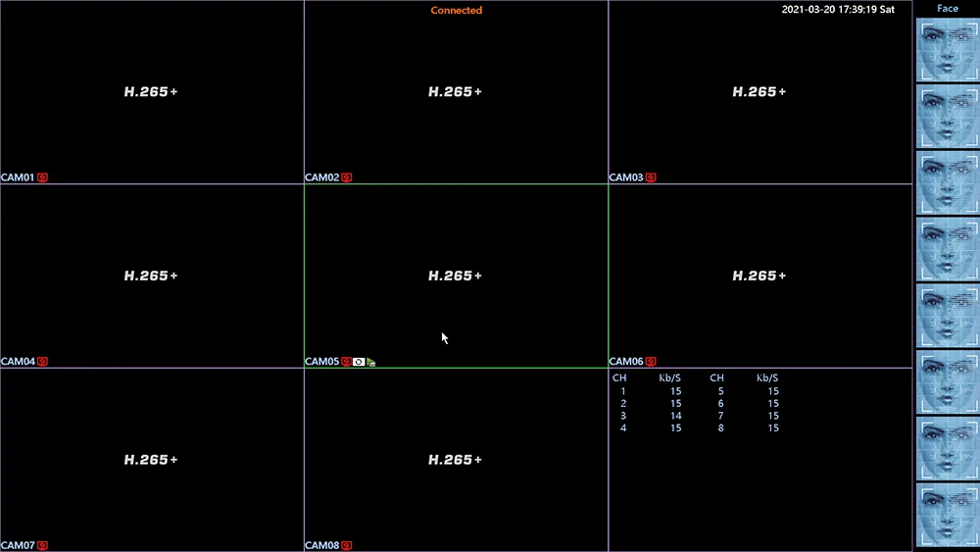The width and height of the screenshot is (980, 552).
Task: Click the red video-loss icon beside CAM04
Action: (42, 362)
